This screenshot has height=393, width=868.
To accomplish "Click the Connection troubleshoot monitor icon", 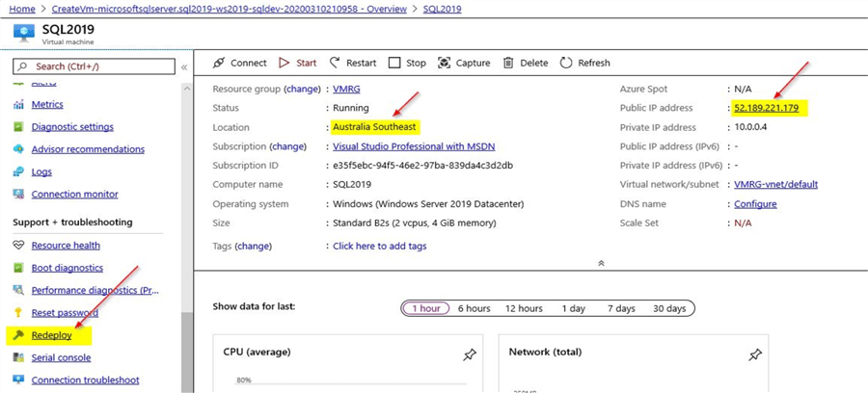I will pyautogui.click(x=19, y=380).
